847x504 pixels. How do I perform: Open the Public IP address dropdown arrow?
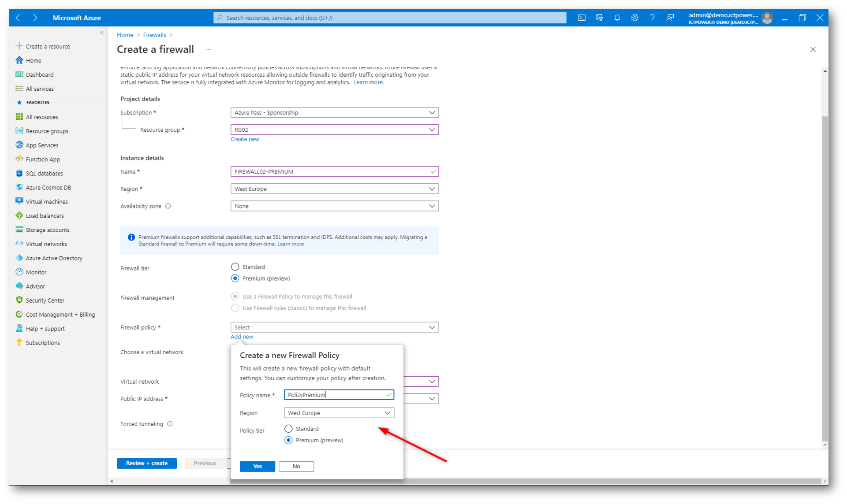coord(432,399)
